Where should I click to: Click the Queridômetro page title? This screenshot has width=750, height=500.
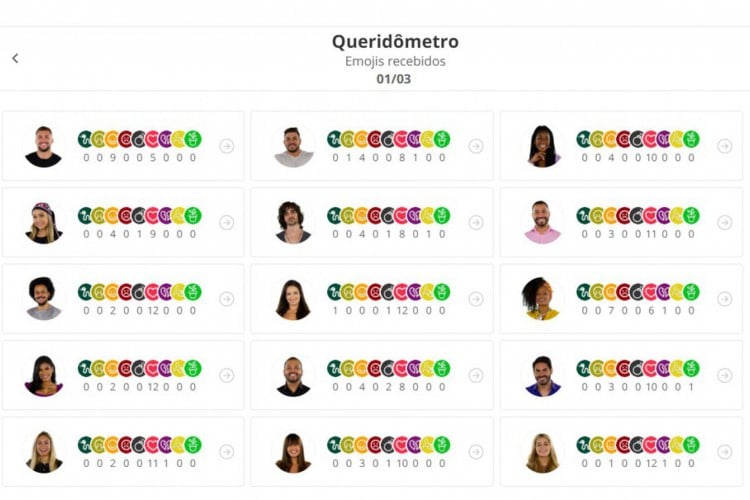click(395, 42)
